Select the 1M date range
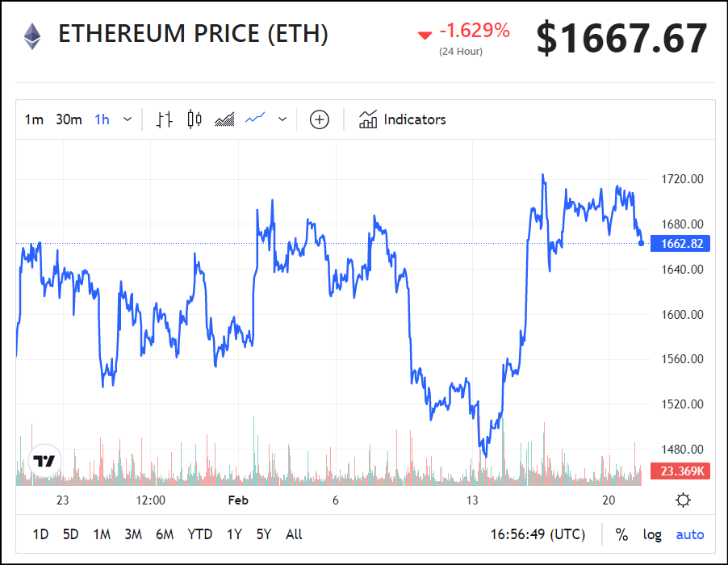The image size is (728, 565). point(102,534)
